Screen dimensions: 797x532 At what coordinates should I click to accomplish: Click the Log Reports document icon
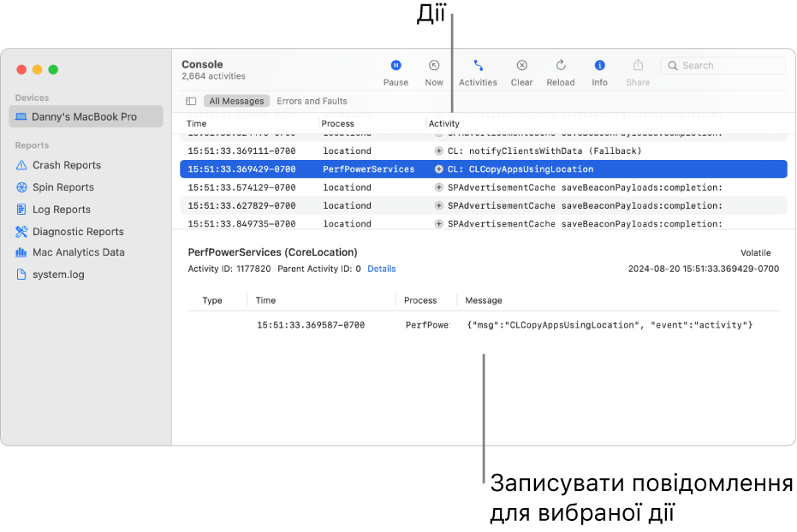(x=21, y=210)
